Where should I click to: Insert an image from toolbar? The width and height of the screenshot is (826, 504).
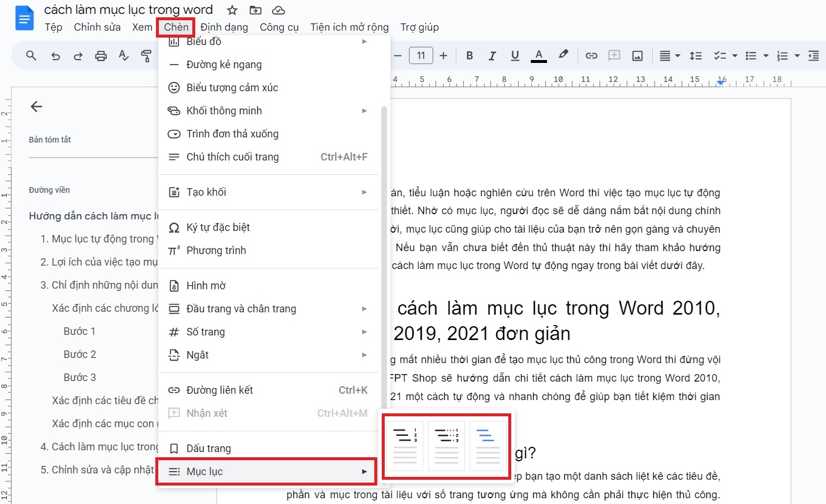click(638, 55)
